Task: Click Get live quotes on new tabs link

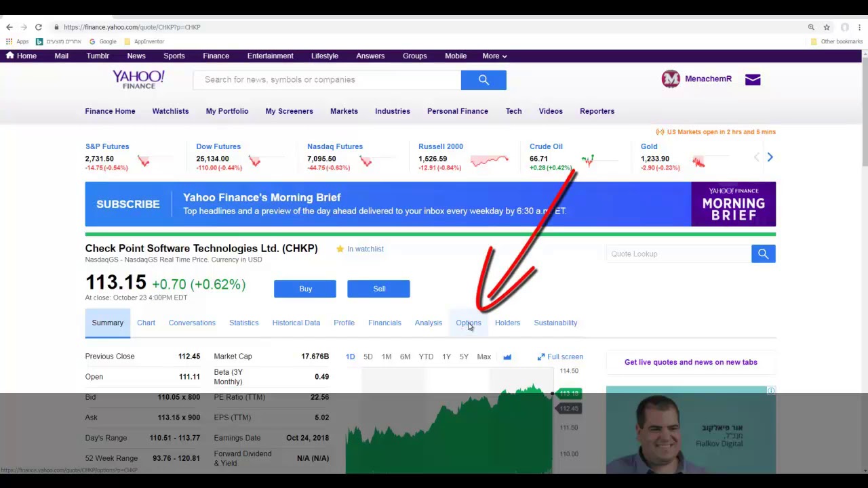Action: (690, 362)
